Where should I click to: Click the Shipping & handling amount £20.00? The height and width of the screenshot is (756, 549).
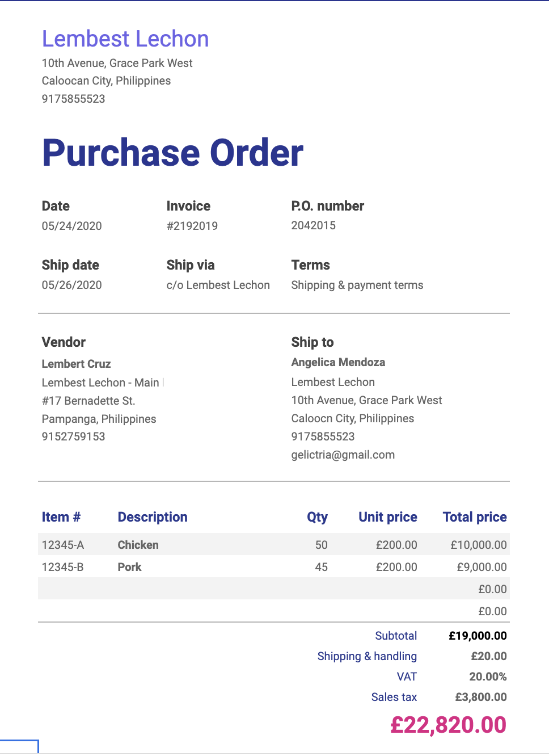488,656
